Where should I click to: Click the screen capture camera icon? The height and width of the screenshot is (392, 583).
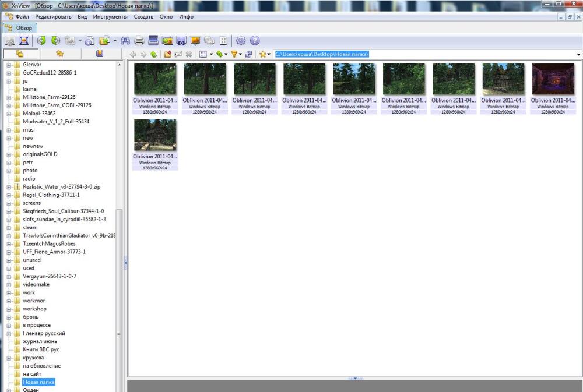click(x=181, y=41)
